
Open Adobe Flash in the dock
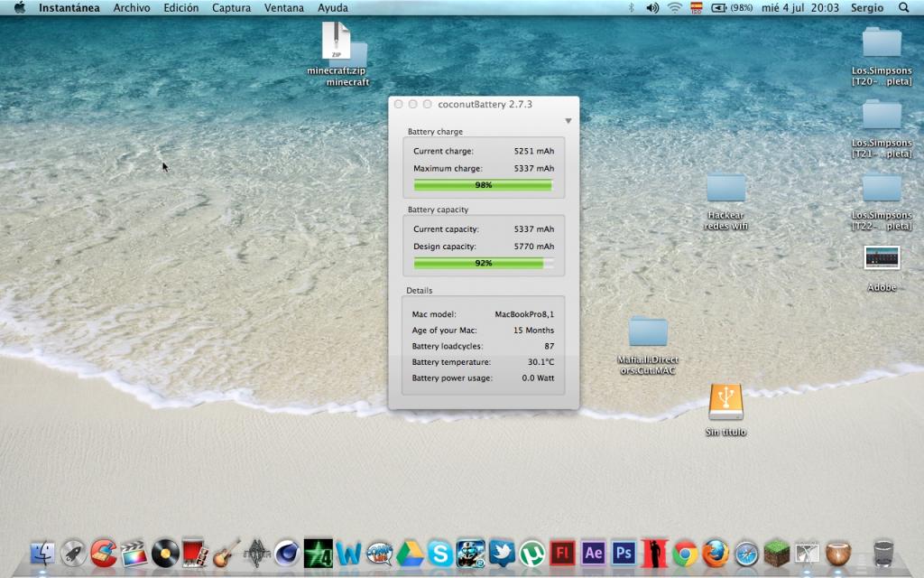[x=563, y=554]
